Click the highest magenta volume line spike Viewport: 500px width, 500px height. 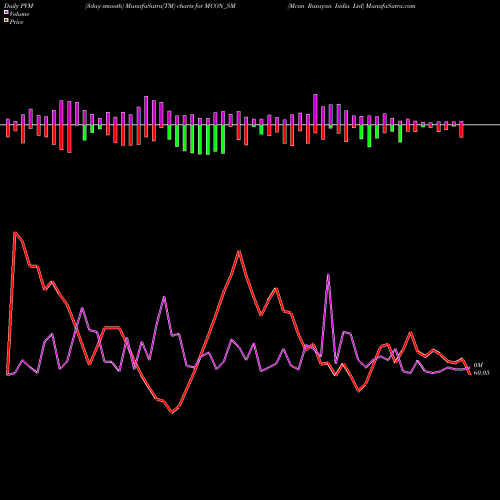pos(328,274)
